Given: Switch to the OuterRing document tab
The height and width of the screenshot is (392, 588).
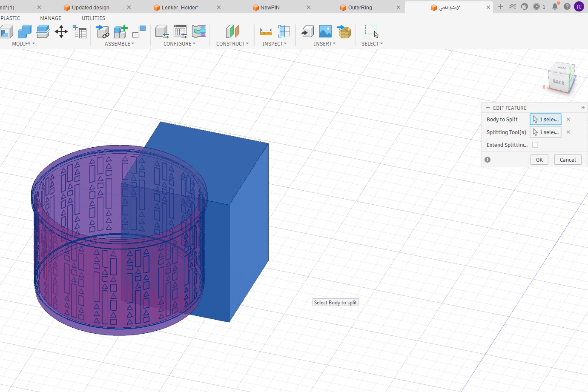Looking at the screenshot, I should [360, 7].
